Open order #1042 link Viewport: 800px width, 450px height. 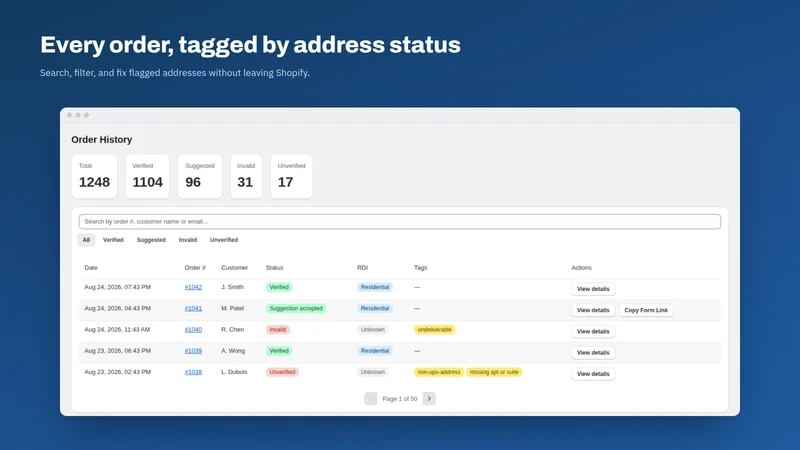193,287
